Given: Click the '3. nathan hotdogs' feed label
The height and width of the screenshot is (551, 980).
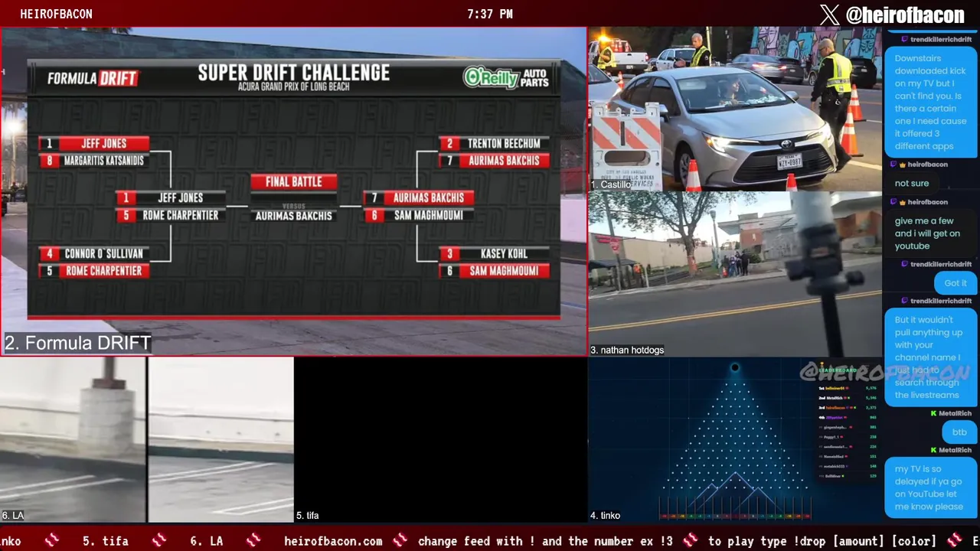Looking at the screenshot, I should pyautogui.click(x=627, y=350).
